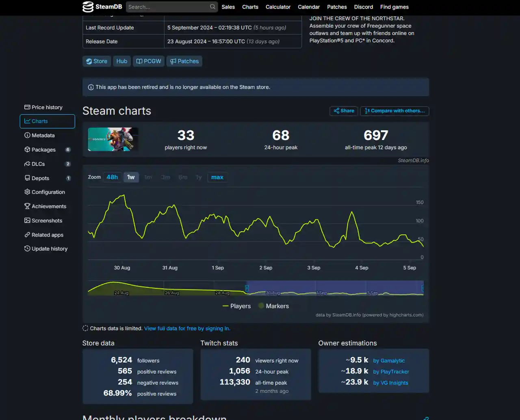Toggle the Players legend series
The width and height of the screenshot is (520, 420).
coord(236,306)
